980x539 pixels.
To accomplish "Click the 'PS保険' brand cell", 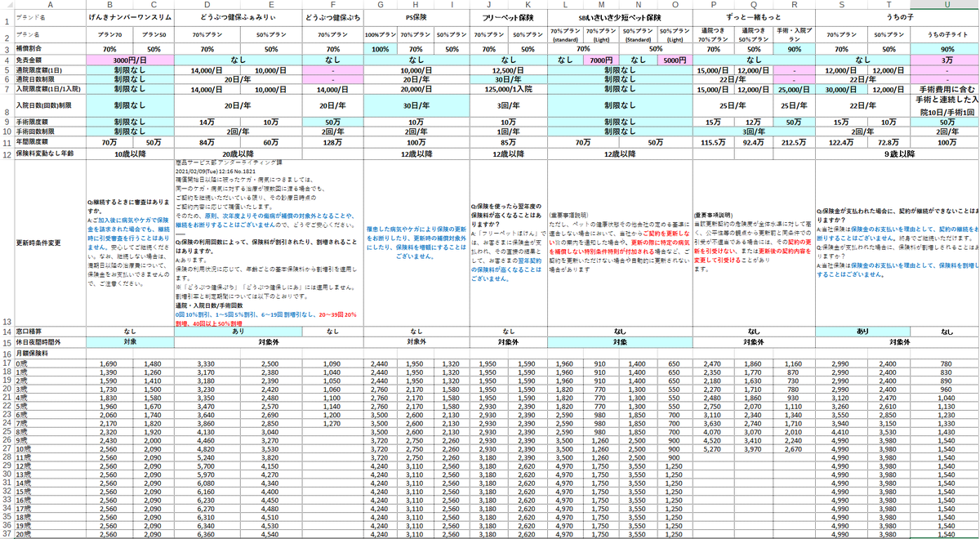I will pos(416,16).
